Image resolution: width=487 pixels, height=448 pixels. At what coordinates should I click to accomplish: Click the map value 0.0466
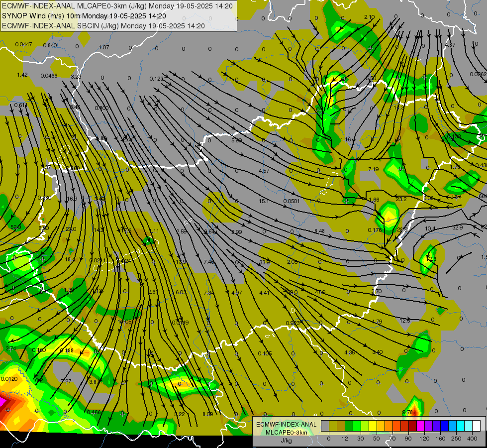tap(49, 76)
